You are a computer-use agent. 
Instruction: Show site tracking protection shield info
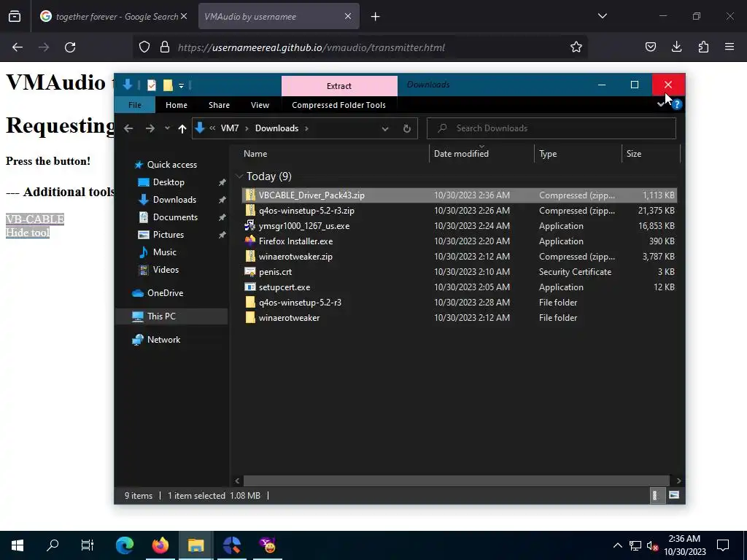coord(144,47)
